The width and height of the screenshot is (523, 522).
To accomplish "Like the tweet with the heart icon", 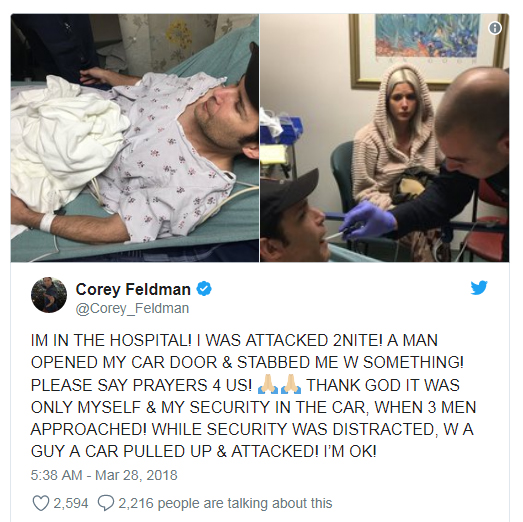I will pos(41,503).
